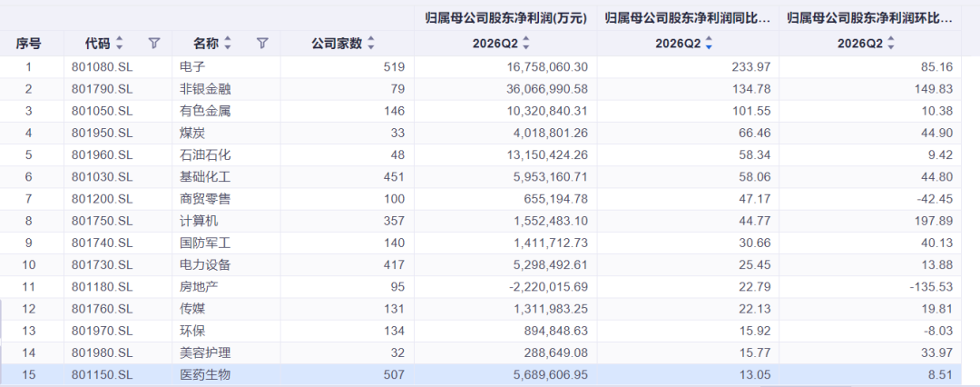Select the 美容护理 row name
Viewport: 980px width, 387px height.
click(205, 352)
